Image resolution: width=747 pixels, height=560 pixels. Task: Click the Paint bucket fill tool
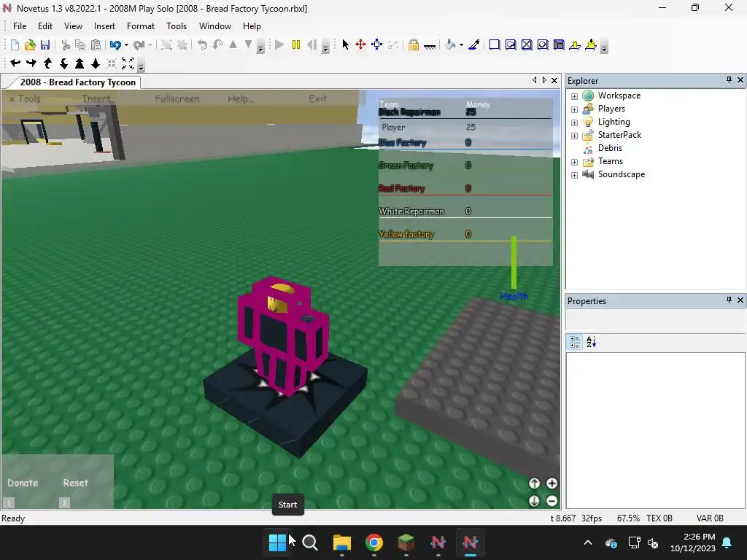click(449, 44)
